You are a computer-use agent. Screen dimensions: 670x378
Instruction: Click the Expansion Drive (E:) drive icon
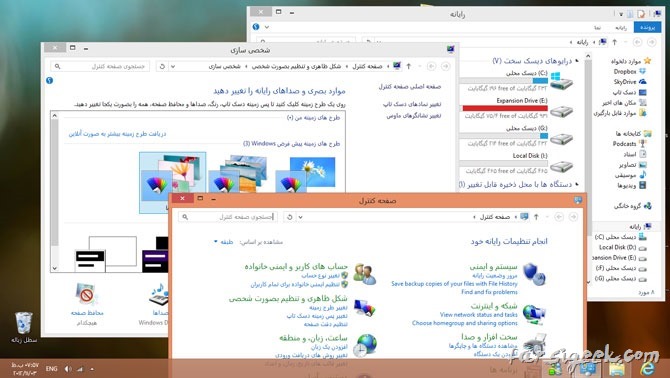pos(561,111)
